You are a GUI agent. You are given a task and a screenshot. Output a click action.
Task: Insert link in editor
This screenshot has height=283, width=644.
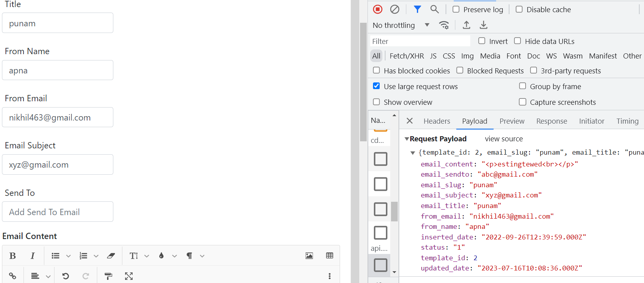tap(13, 276)
